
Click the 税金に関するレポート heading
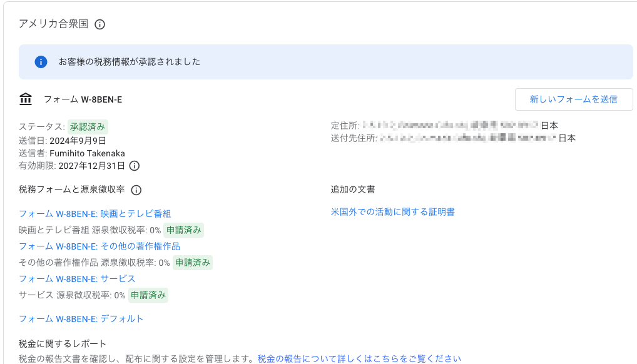point(63,344)
